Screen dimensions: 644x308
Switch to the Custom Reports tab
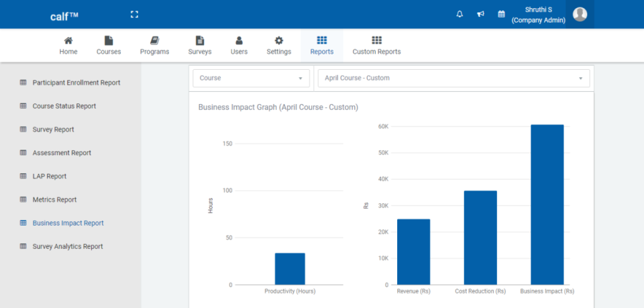click(376, 46)
